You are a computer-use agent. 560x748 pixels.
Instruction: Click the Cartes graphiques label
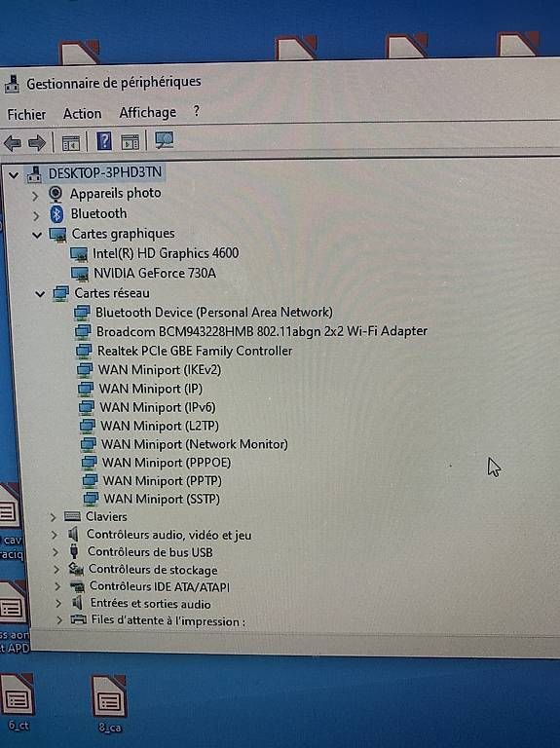[123, 234]
